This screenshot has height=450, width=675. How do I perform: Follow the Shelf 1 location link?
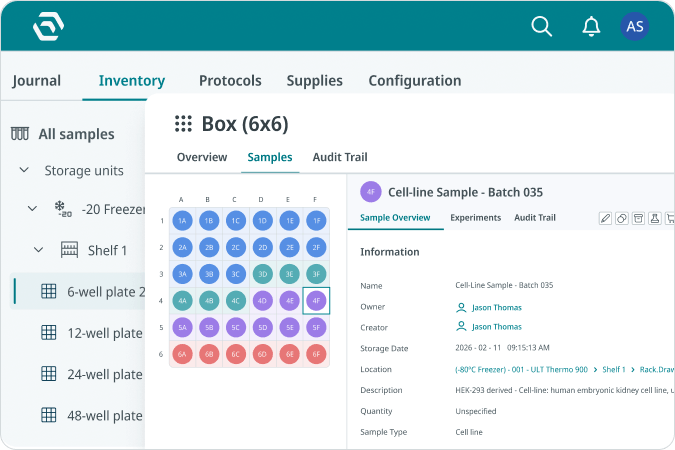pyautogui.click(x=614, y=369)
